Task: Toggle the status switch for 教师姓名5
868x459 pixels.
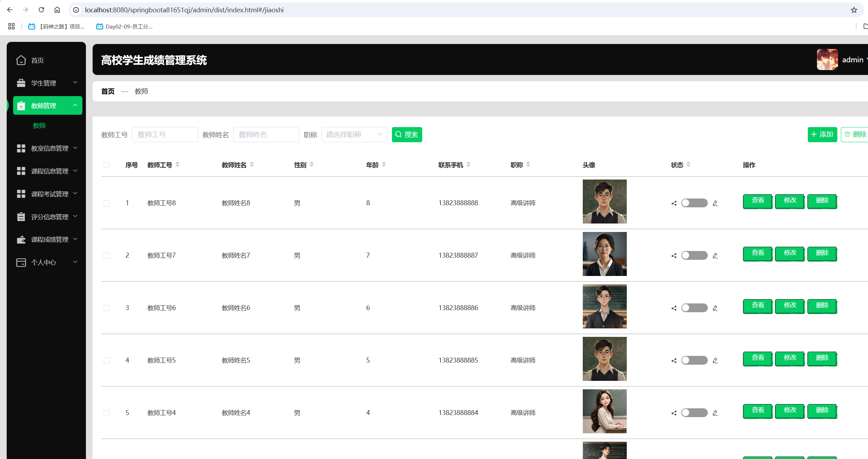Action: [x=694, y=360]
